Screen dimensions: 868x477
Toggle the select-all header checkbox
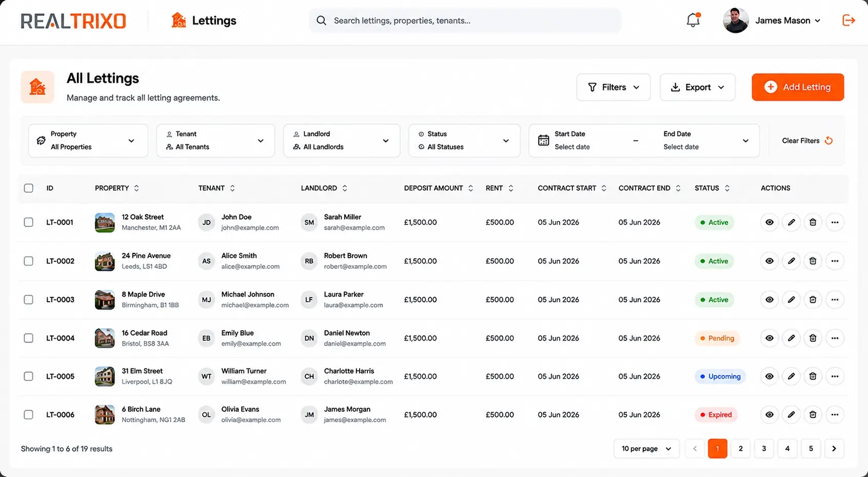tap(29, 188)
